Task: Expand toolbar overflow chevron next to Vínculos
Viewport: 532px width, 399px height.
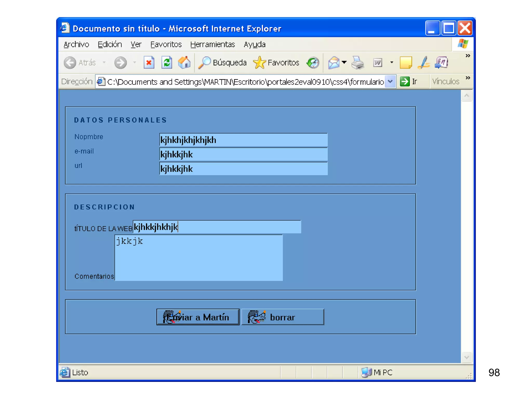Action: pyautogui.click(x=468, y=78)
